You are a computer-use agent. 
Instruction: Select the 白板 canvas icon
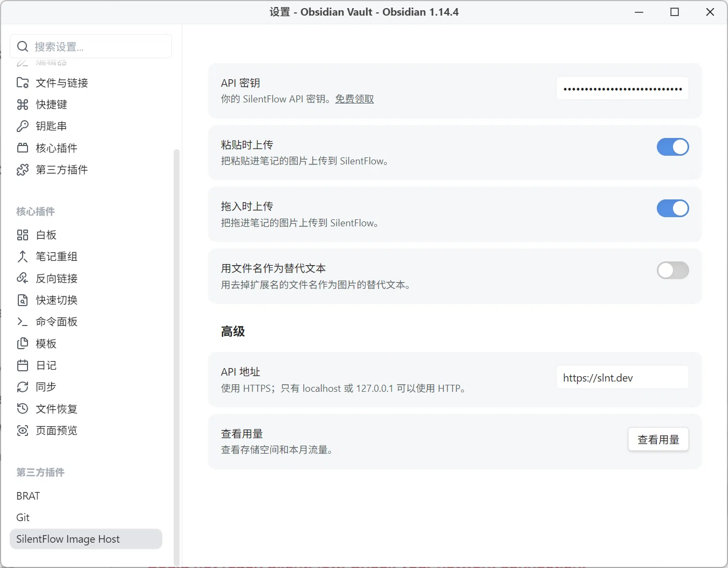23,235
